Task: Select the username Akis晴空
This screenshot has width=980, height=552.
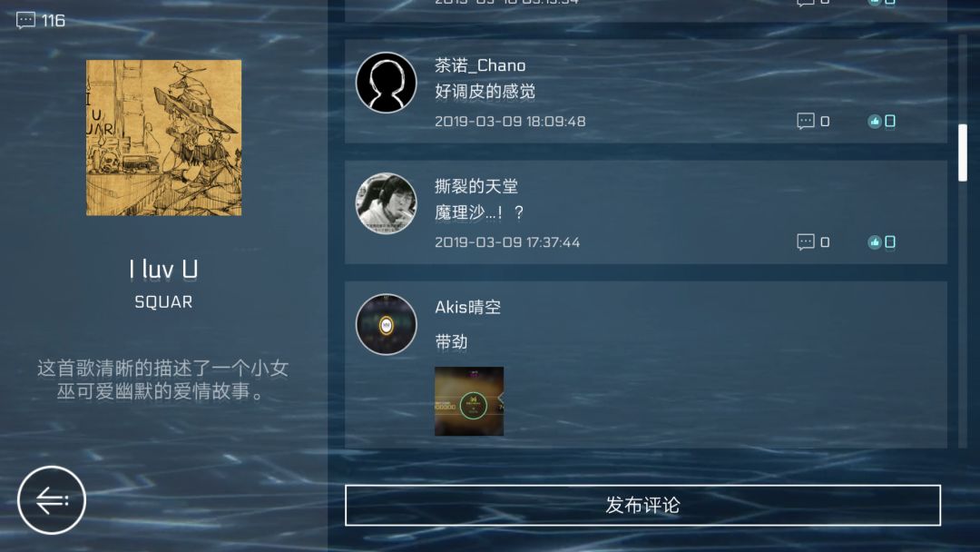Action: 468,307
